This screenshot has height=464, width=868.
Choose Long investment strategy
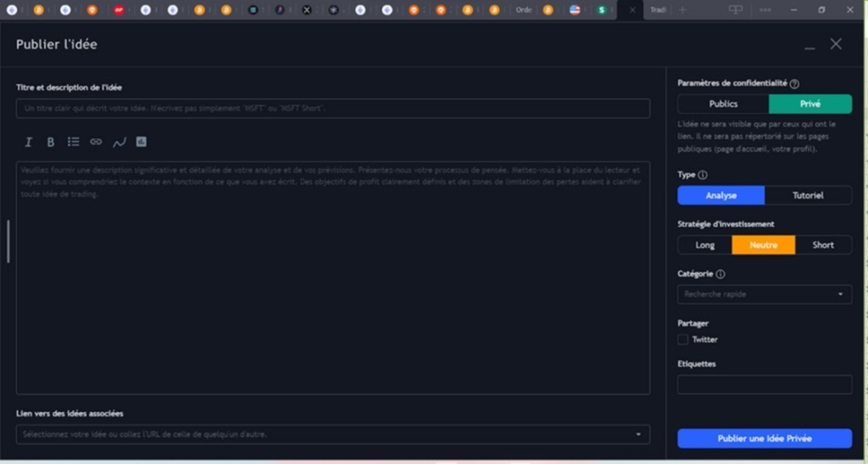coord(704,245)
